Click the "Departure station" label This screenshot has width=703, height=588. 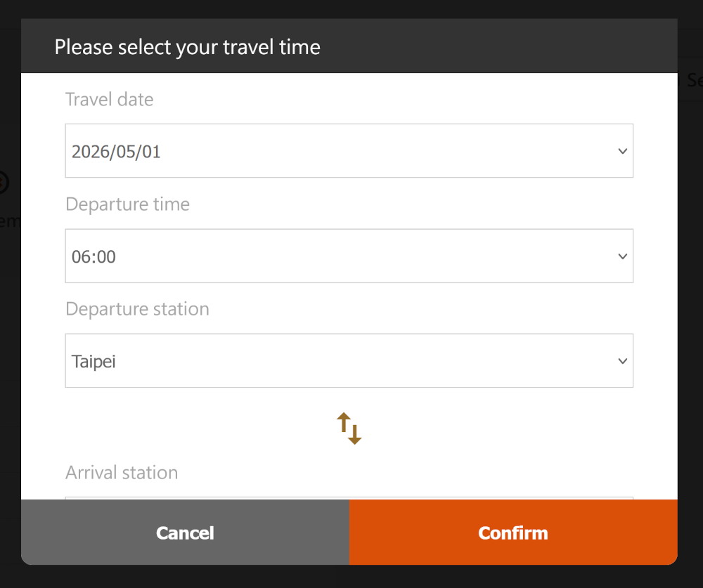137,309
